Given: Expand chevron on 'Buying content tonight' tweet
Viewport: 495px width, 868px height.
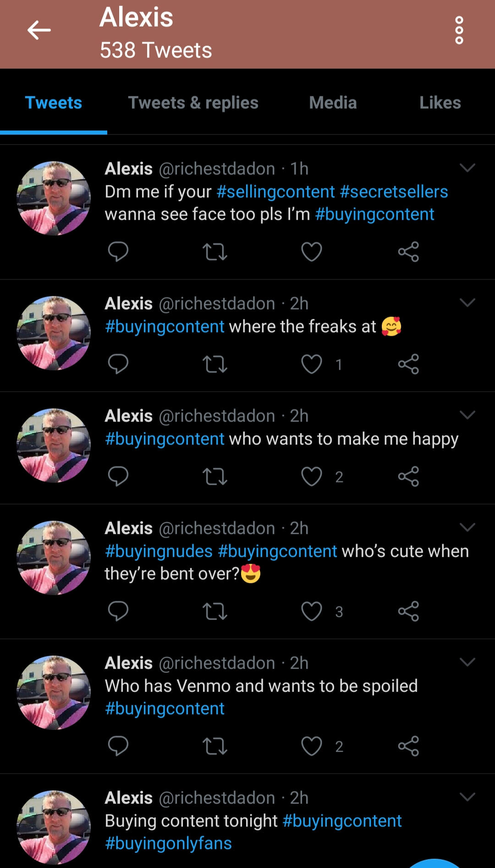Looking at the screenshot, I should (x=467, y=797).
